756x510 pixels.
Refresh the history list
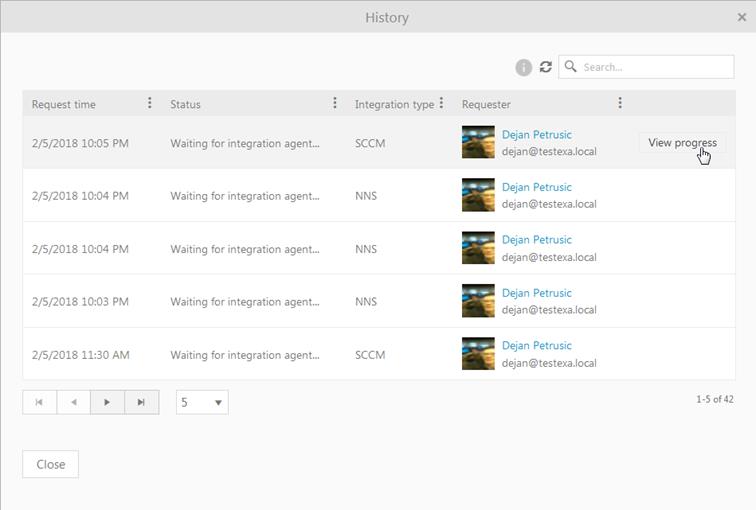(545, 67)
